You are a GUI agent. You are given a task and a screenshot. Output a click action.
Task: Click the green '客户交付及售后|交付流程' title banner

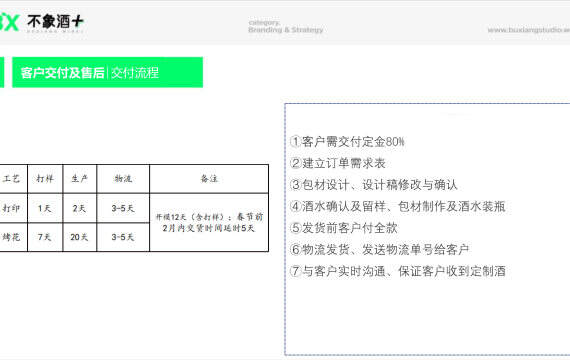pyautogui.click(x=108, y=72)
